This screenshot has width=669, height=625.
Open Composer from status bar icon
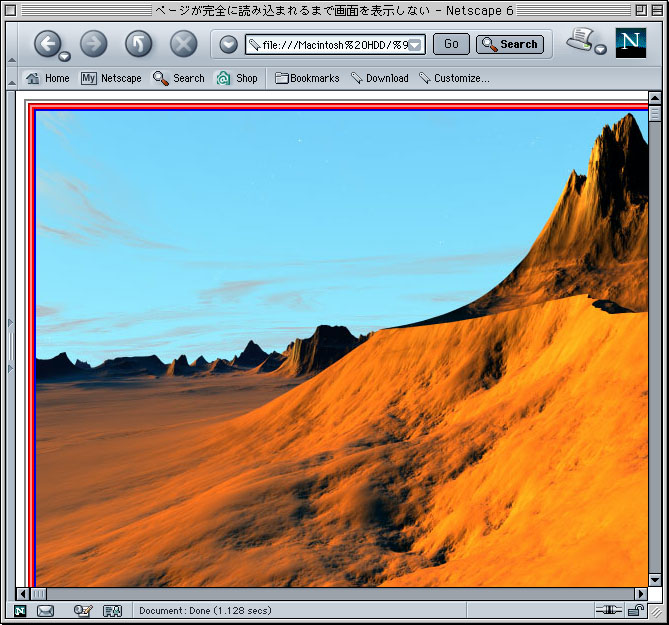[83, 611]
